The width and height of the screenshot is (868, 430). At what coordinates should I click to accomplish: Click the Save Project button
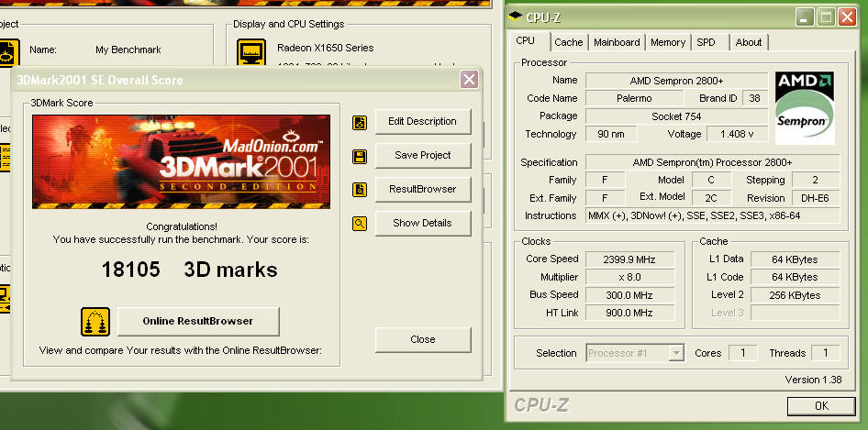[423, 156]
